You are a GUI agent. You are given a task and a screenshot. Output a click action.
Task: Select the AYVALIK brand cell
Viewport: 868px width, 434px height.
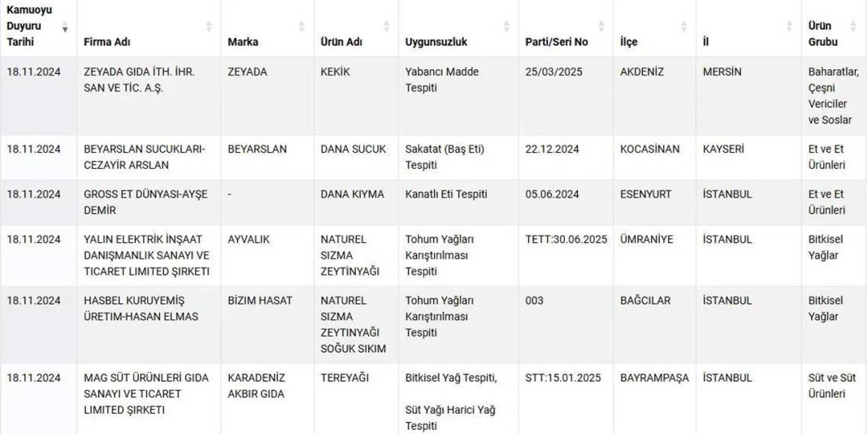click(267, 255)
